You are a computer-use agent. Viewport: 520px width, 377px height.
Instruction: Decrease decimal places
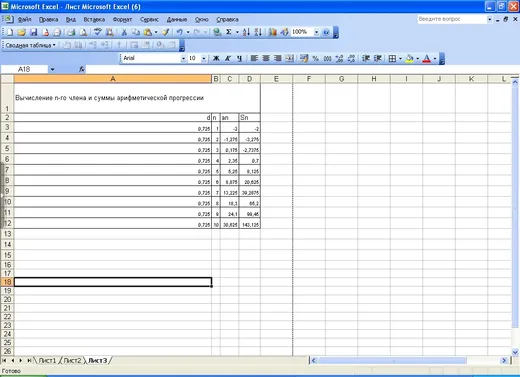coord(351,58)
